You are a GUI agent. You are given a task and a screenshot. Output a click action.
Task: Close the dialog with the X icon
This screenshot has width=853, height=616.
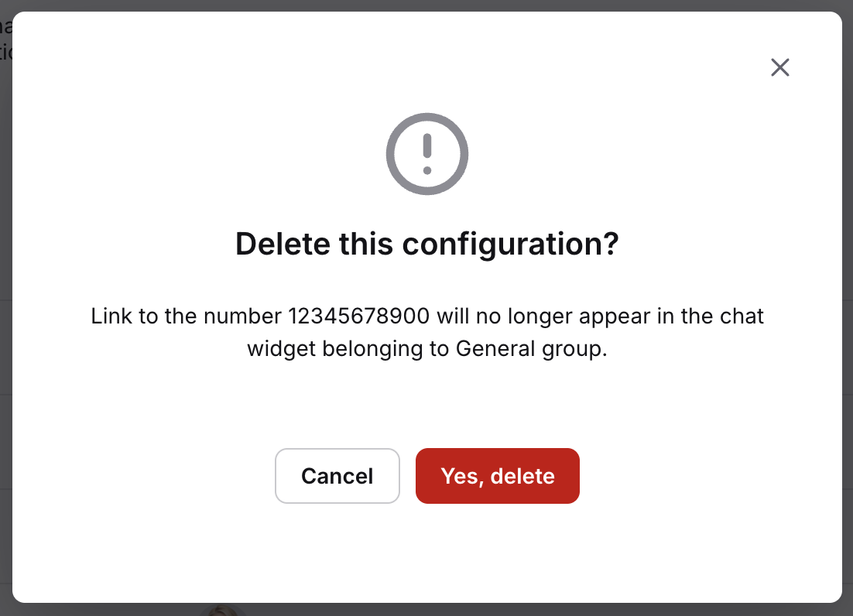coord(780,68)
